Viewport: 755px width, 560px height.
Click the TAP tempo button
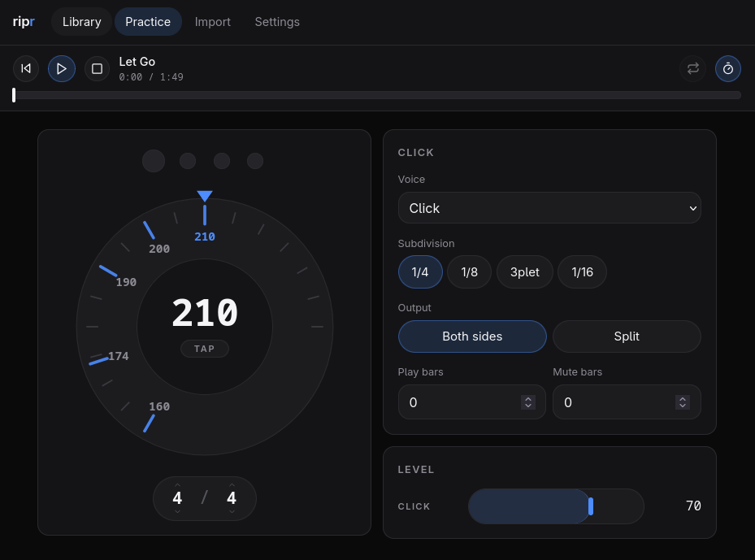click(x=205, y=349)
